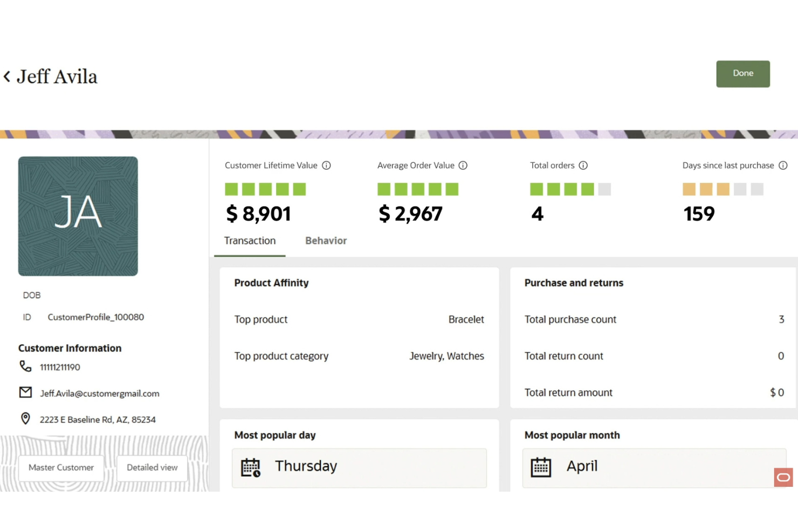Go back using the back arrow
Screen dimensions: 798x532
coord(6,75)
